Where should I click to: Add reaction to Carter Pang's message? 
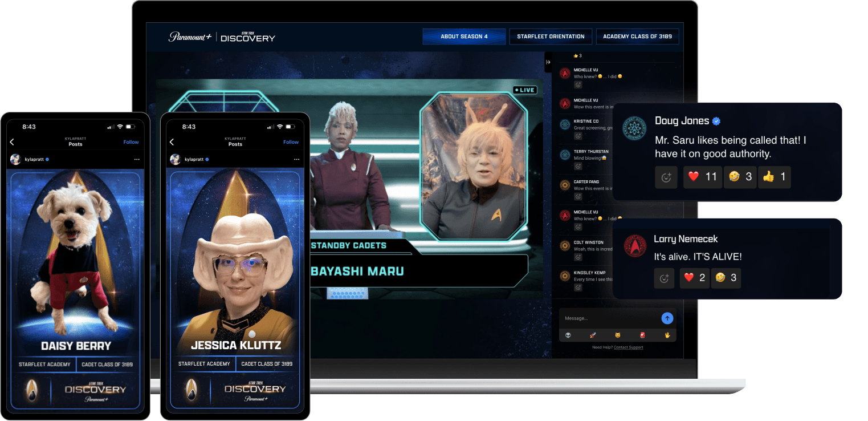pos(578,196)
